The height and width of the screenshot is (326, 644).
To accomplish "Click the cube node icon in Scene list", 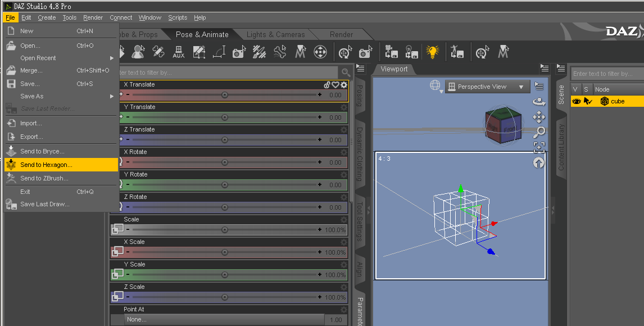I will [x=605, y=101].
